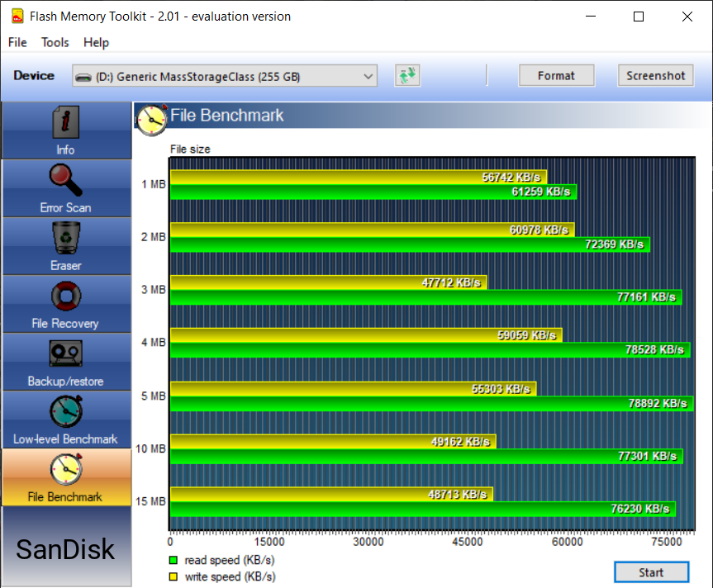Click the 4 MB write bar 59059 KB/s

click(366, 335)
